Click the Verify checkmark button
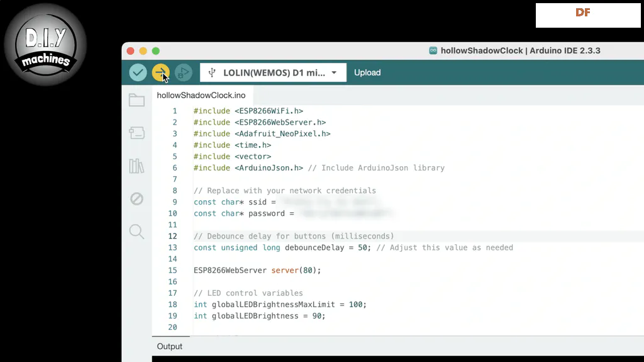The height and width of the screenshot is (362, 644). 138,73
